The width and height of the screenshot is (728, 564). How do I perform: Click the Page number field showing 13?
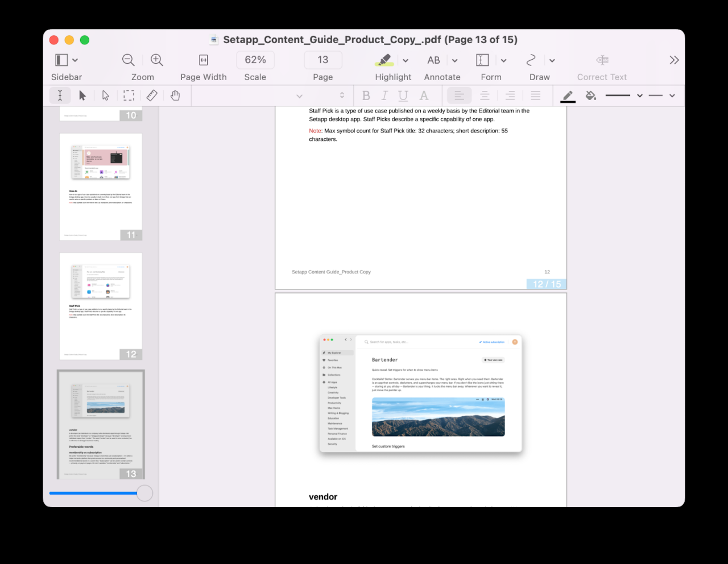(x=323, y=60)
